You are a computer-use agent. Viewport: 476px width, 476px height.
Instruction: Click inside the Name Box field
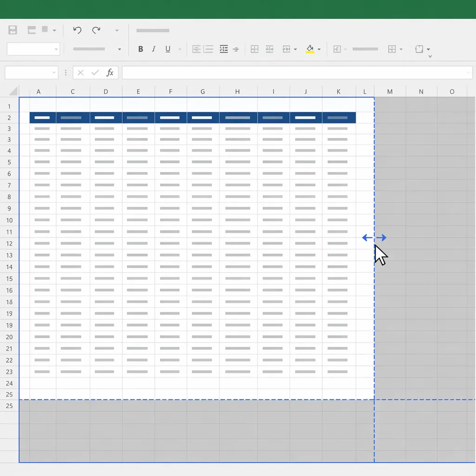32,73
